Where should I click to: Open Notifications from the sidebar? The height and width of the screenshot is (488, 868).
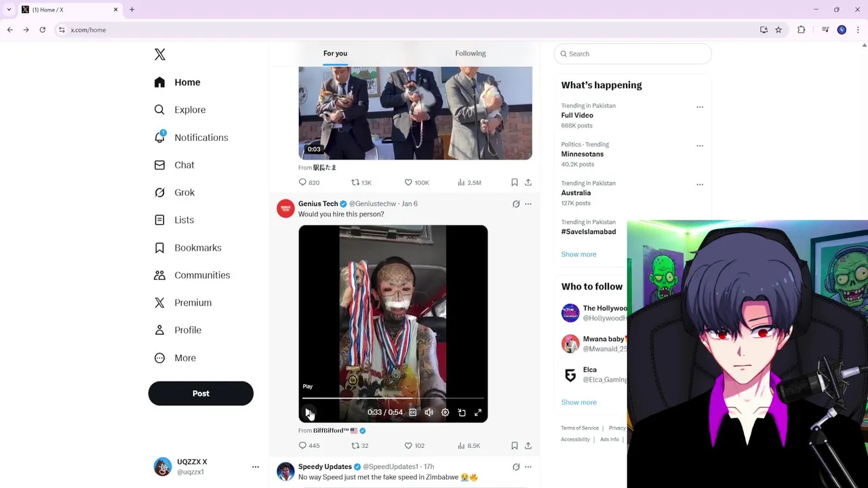[x=191, y=138]
